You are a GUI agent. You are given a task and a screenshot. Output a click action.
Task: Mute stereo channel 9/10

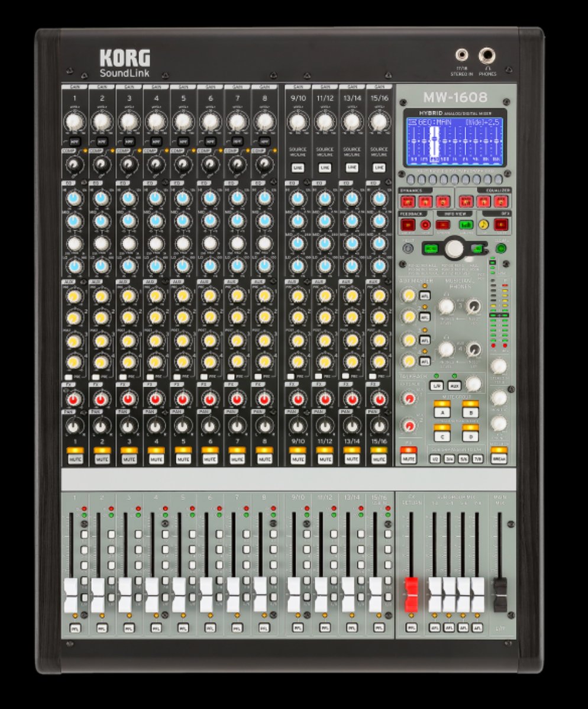[x=298, y=459]
